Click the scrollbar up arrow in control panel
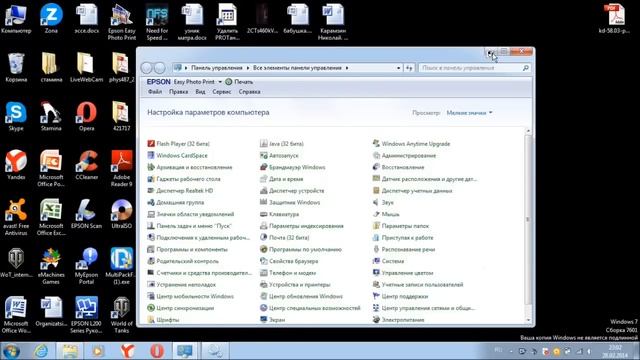640x360 pixels. [x=528, y=131]
